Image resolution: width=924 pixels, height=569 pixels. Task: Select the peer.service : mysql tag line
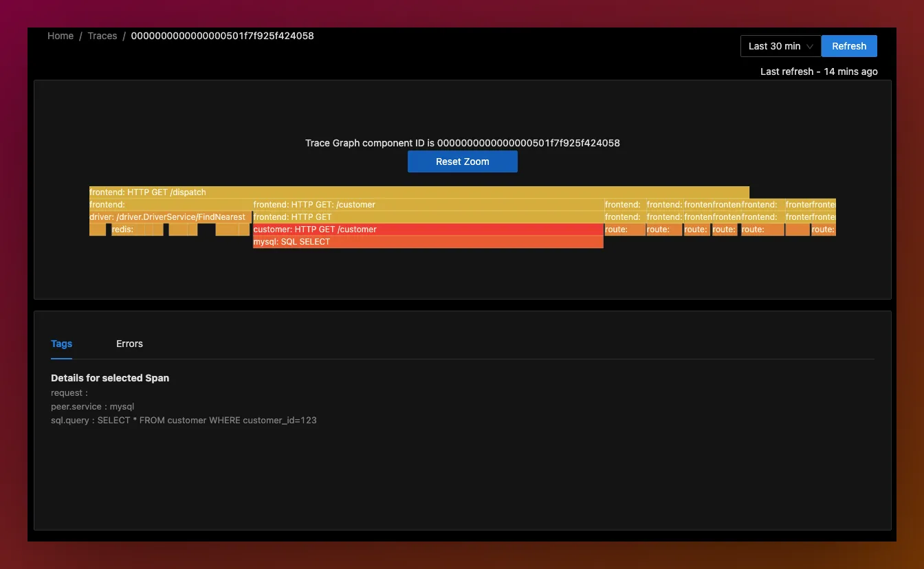[x=92, y=407]
